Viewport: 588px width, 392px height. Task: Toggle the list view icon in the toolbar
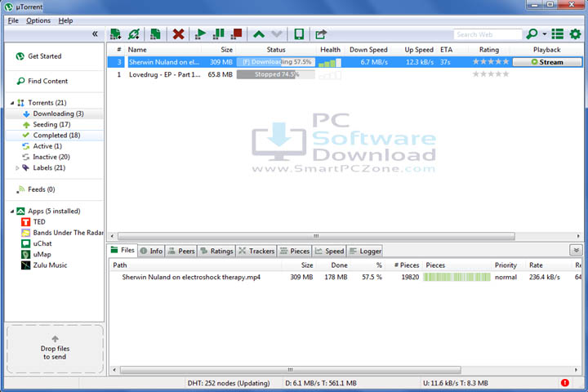pos(557,34)
